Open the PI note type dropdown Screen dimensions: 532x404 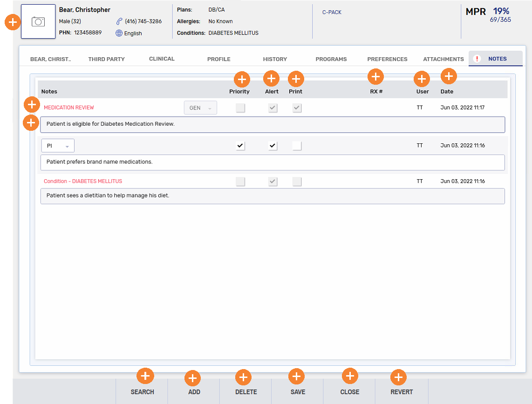pyautogui.click(x=58, y=146)
